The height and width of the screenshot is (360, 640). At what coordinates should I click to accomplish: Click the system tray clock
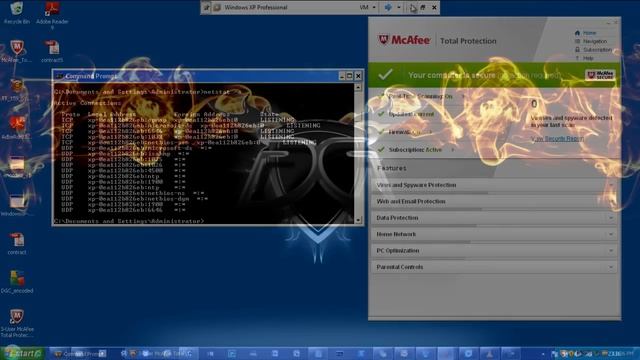(620, 354)
